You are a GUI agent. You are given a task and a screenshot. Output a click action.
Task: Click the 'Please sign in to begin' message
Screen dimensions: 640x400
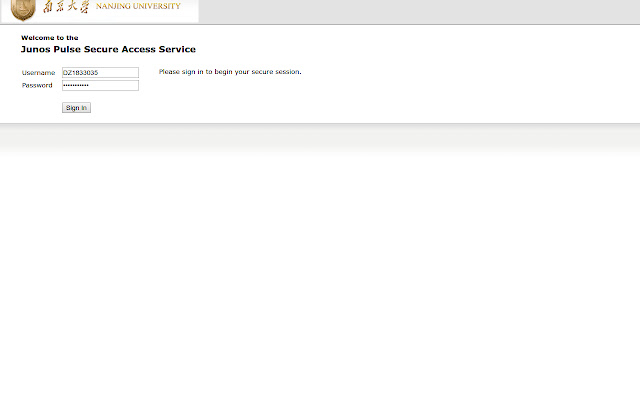[230, 72]
